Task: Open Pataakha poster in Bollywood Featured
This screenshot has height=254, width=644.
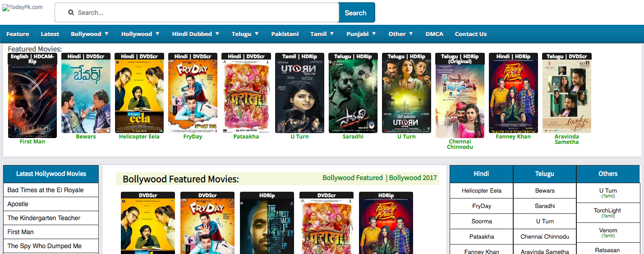Action: point(327,226)
